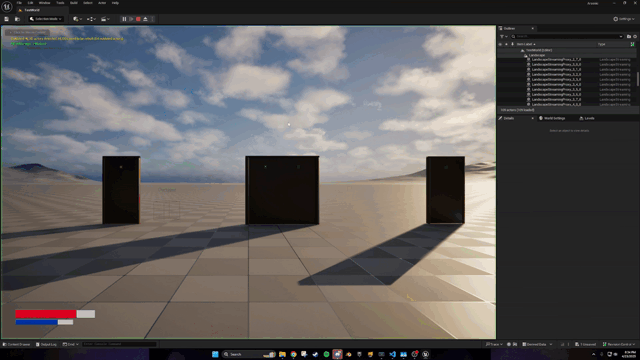Click the Outliner search field
Viewport: 640px width, 360px height.
pyautogui.click(x=567, y=36)
